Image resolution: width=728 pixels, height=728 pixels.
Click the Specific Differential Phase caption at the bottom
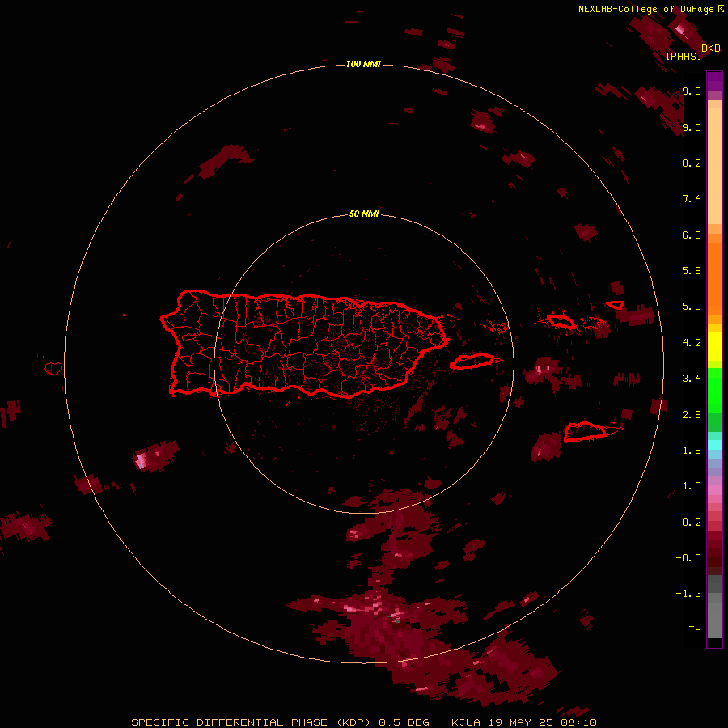pyautogui.click(x=364, y=722)
